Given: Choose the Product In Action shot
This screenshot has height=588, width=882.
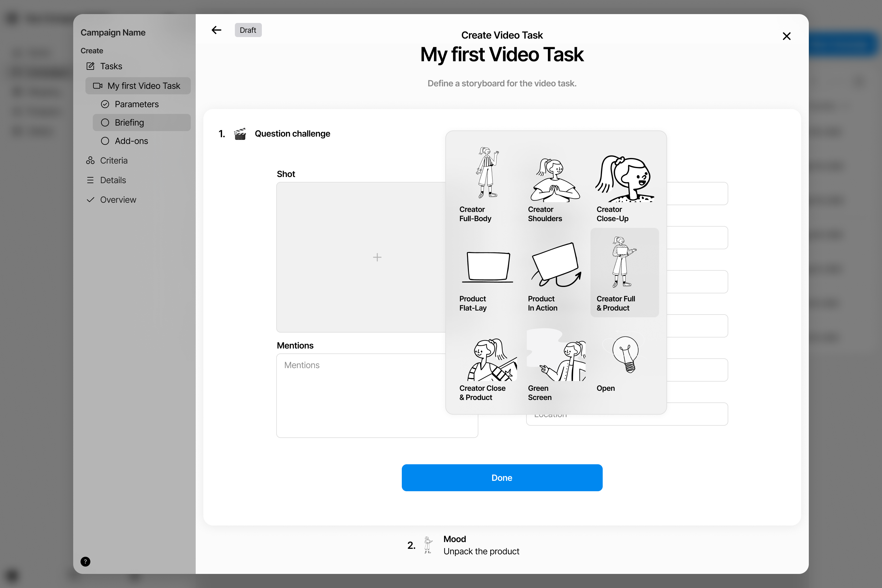Looking at the screenshot, I should coord(555,273).
